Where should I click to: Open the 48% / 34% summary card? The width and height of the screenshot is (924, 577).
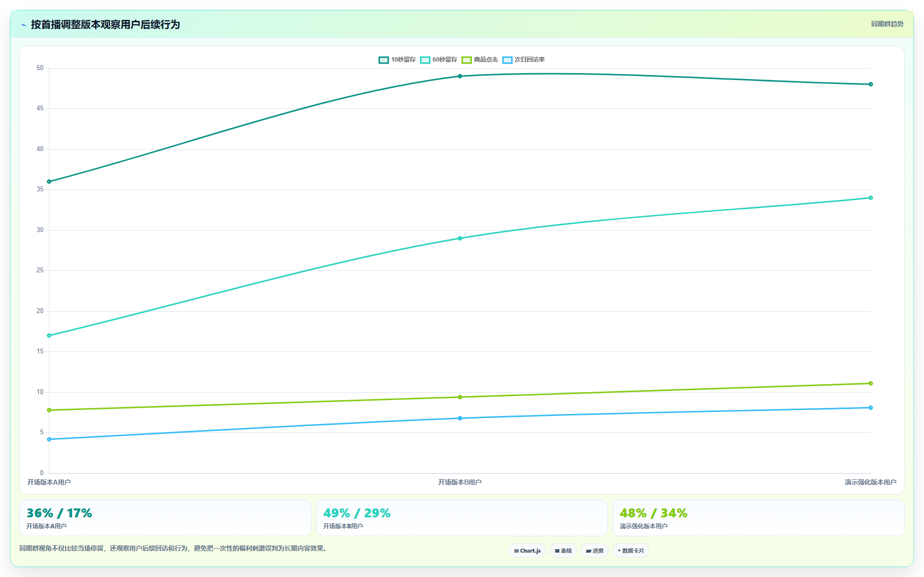[758, 518]
